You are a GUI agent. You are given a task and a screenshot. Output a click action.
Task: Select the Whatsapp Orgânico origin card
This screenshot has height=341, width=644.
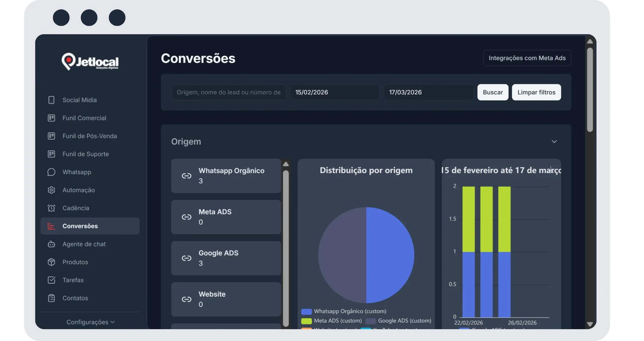click(226, 176)
